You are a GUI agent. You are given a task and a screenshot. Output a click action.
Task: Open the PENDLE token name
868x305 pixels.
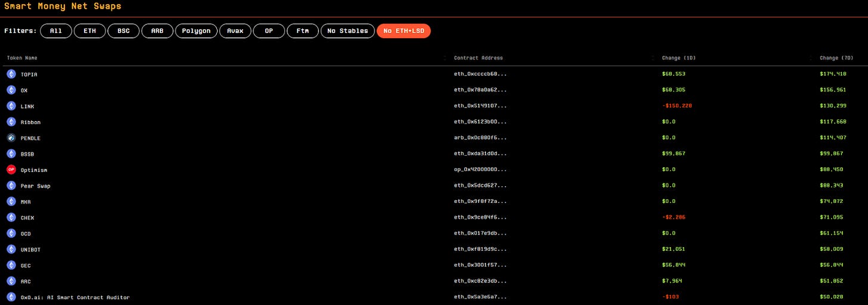coord(30,138)
